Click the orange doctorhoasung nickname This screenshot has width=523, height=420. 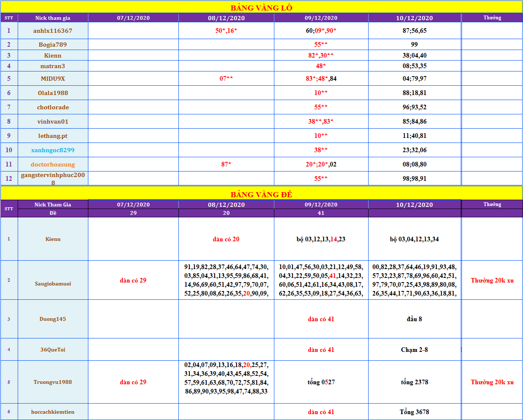pos(53,164)
